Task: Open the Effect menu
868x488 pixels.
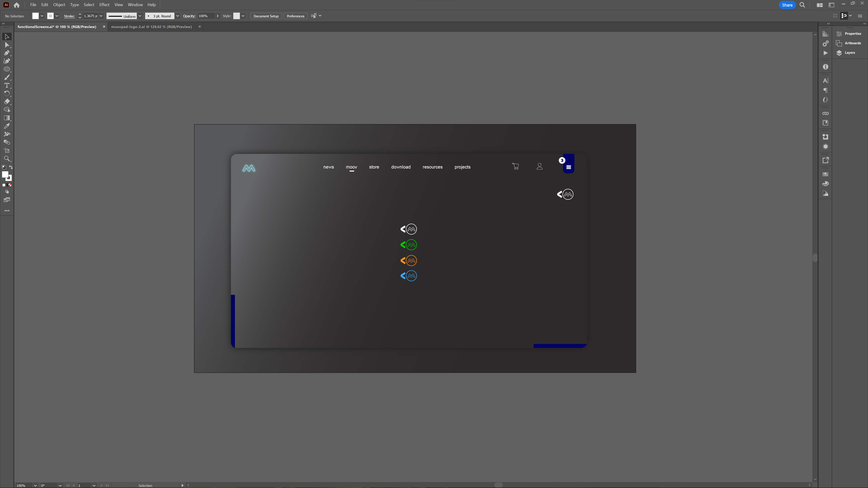Action: coord(104,5)
